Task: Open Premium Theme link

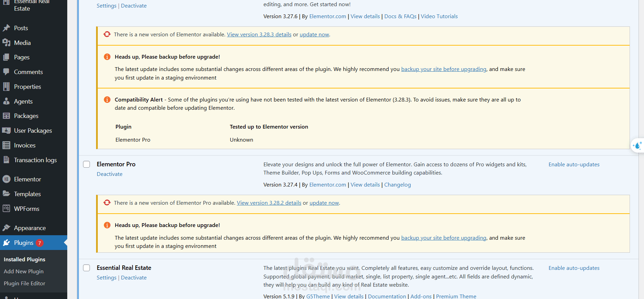Action: coord(456,296)
